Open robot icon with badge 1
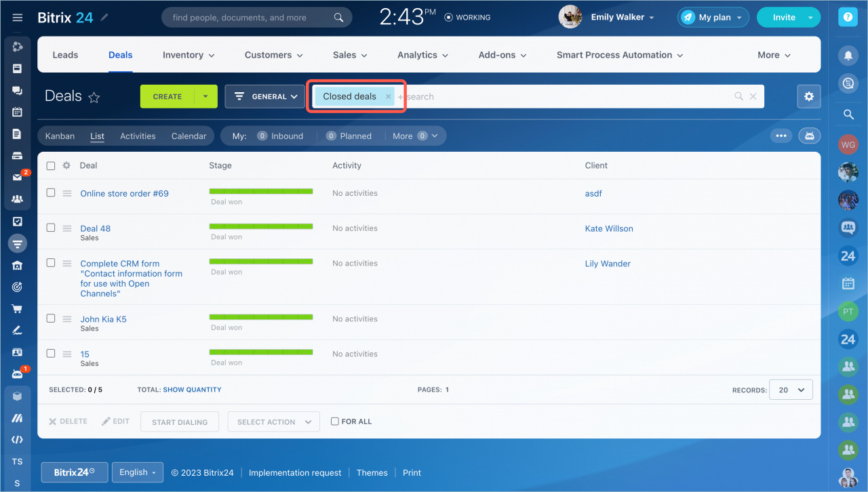Viewport: 868px width, 492px height. click(x=18, y=373)
